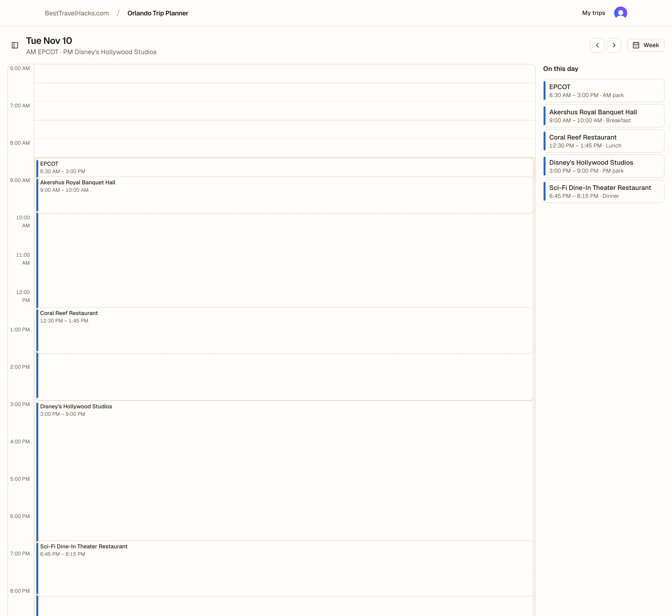Go to next day arrow
This screenshot has height=616, width=672.
pos(614,45)
